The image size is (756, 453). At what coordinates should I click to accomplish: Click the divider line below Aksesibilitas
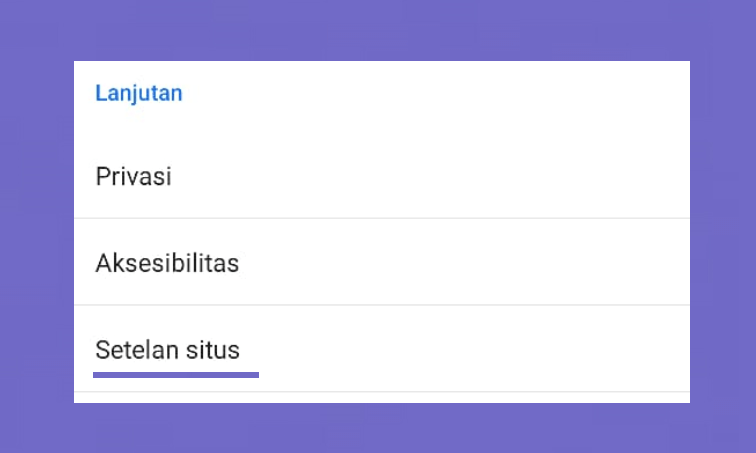pyautogui.click(x=382, y=305)
